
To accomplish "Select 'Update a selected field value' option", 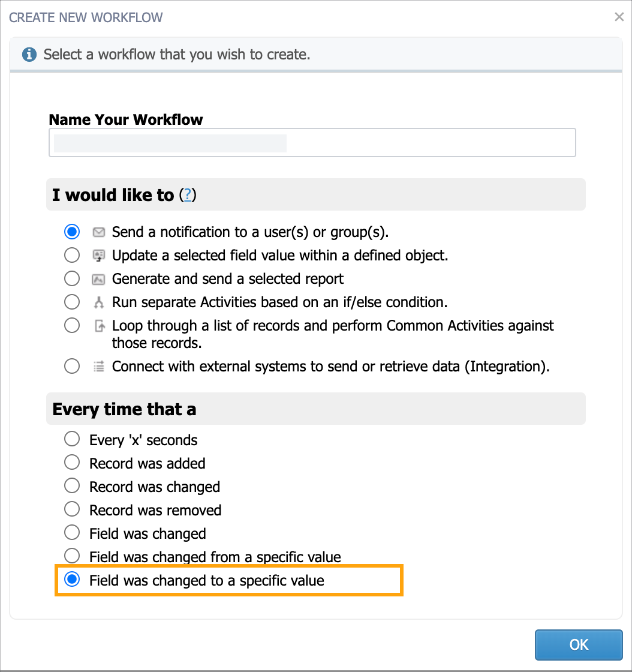I will [x=72, y=255].
